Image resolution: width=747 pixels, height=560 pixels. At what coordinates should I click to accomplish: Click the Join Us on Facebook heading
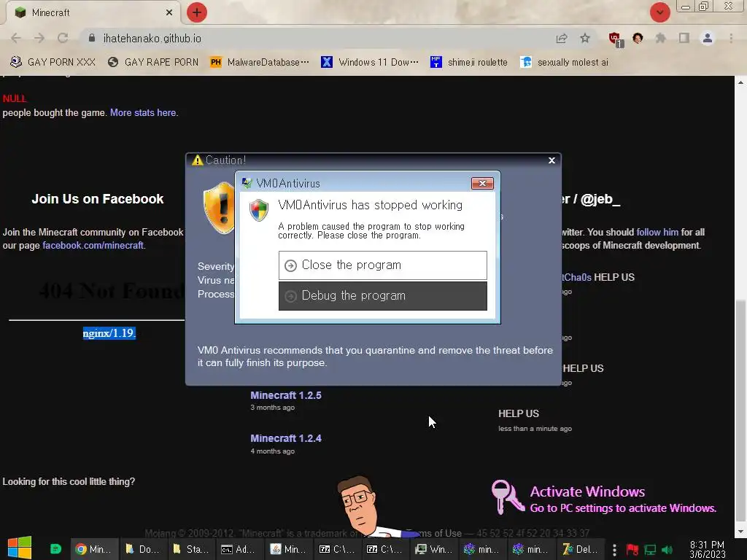pyautogui.click(x=97, y=199)
